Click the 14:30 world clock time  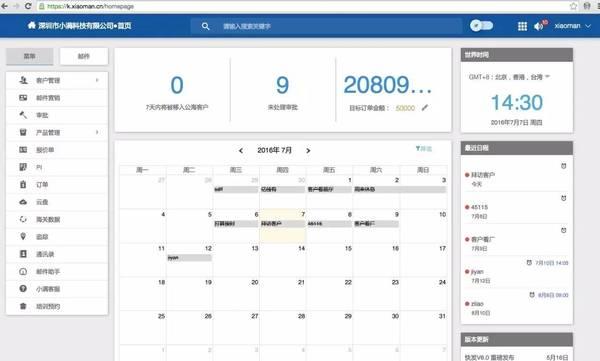[517, 103]
